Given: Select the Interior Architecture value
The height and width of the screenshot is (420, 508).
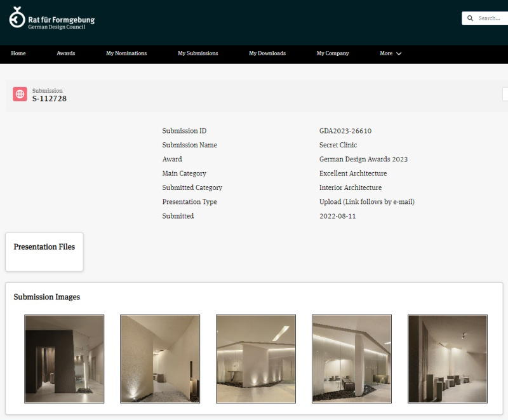Looking at the screenshot, I should [351, 187].
